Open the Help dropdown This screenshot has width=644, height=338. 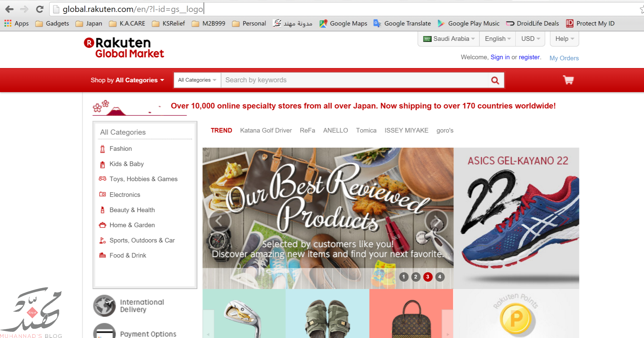coord(564,39)
